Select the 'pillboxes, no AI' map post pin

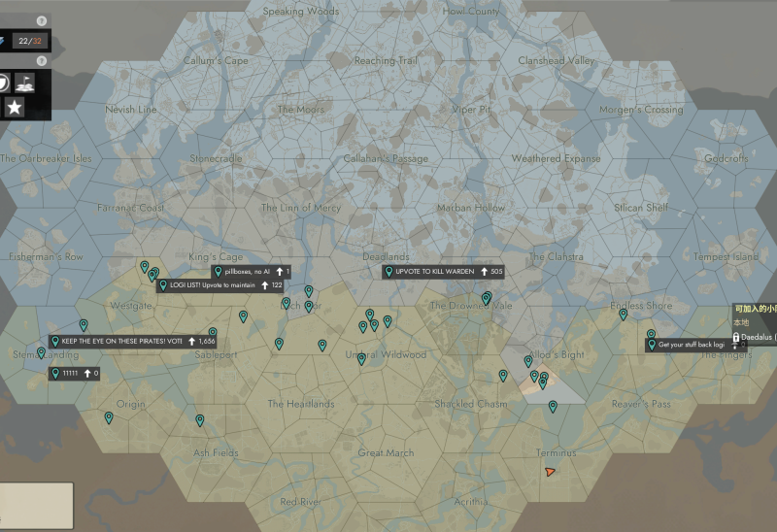click(218, 271)
